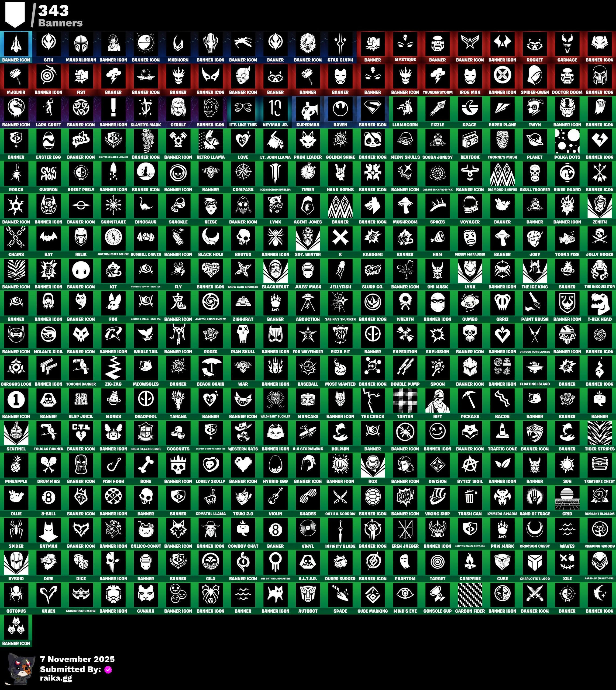
Task: Select the Mandalorian helmet banner
Action: pyautogui.click(x=81, y=44)
